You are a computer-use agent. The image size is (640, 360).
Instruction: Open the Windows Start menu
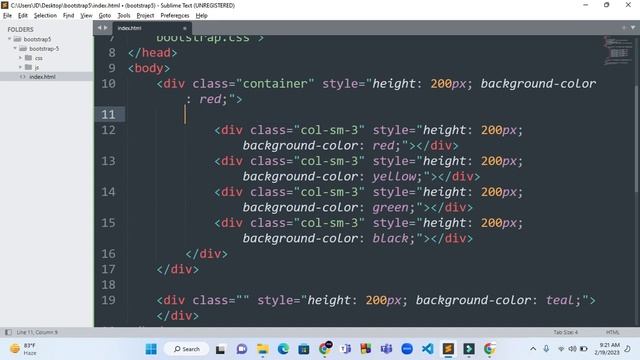[151, 349]
